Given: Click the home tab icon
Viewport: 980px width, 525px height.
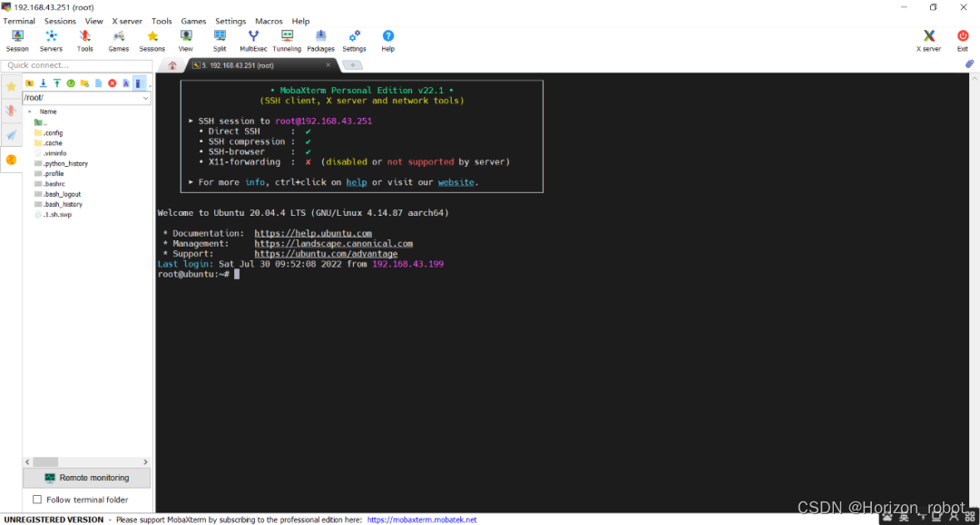Looking at the screenshot, I should coord(172,65).
